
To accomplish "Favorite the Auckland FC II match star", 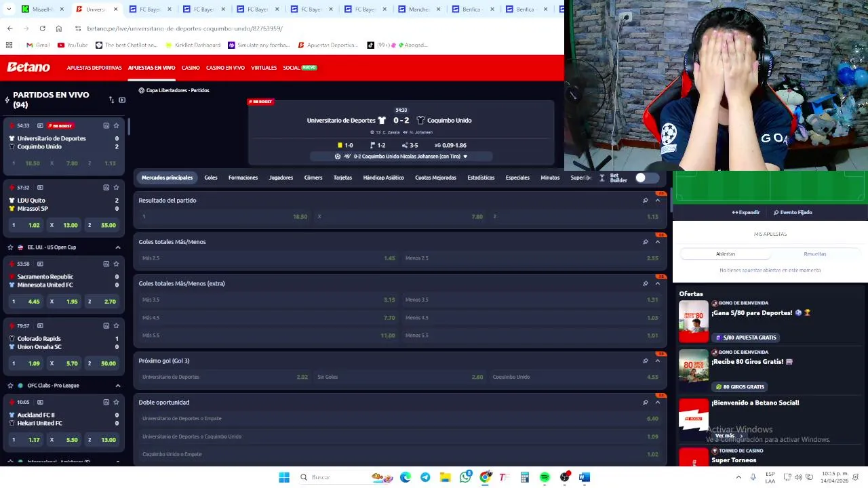I will point(116,402).
